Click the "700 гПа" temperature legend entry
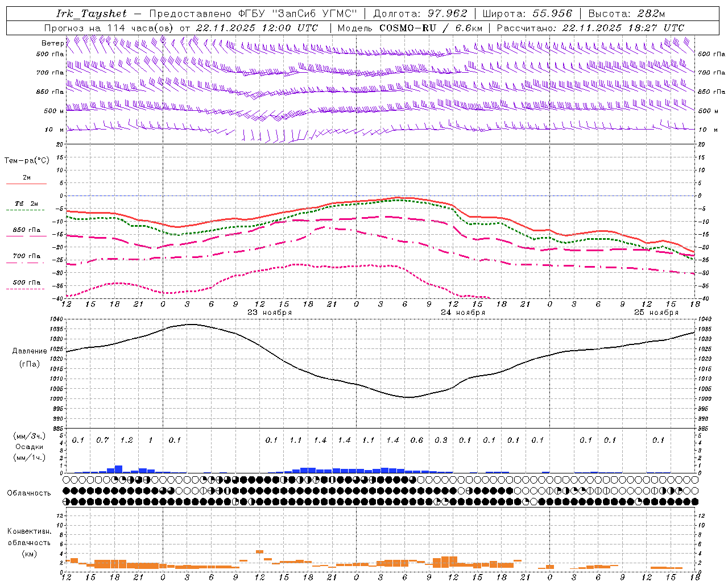Screen dimensions: 728x582 pos(27,256)
